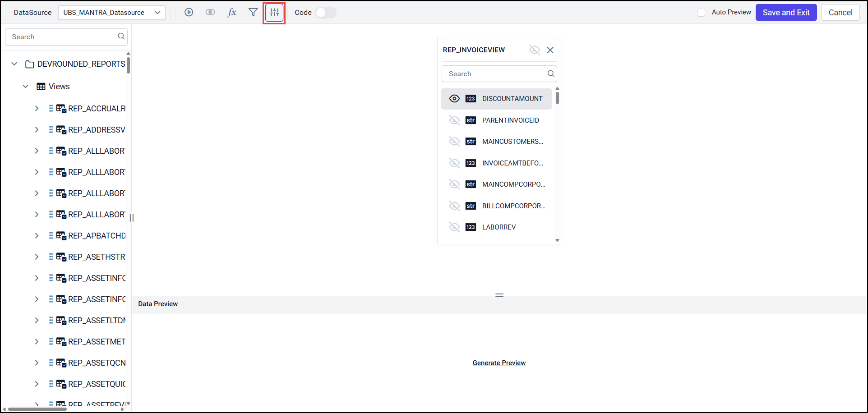Collapse the Views node
Screen dimensions: 868x413
tap(26, 87)
